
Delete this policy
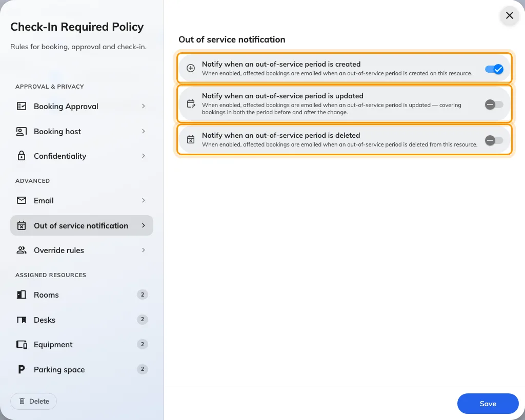tap(33, 401)
